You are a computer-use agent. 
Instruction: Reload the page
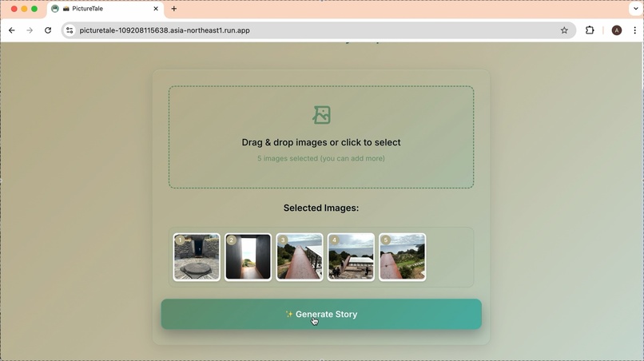(x=48, y=30)
